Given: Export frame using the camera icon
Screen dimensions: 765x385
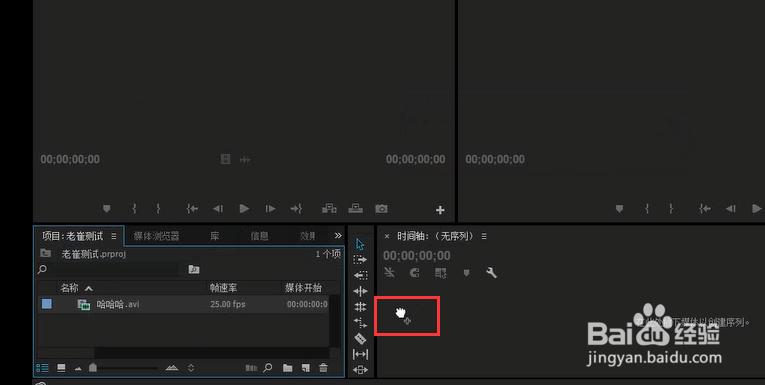Looking at the screenshot, I should click(381, 209).
